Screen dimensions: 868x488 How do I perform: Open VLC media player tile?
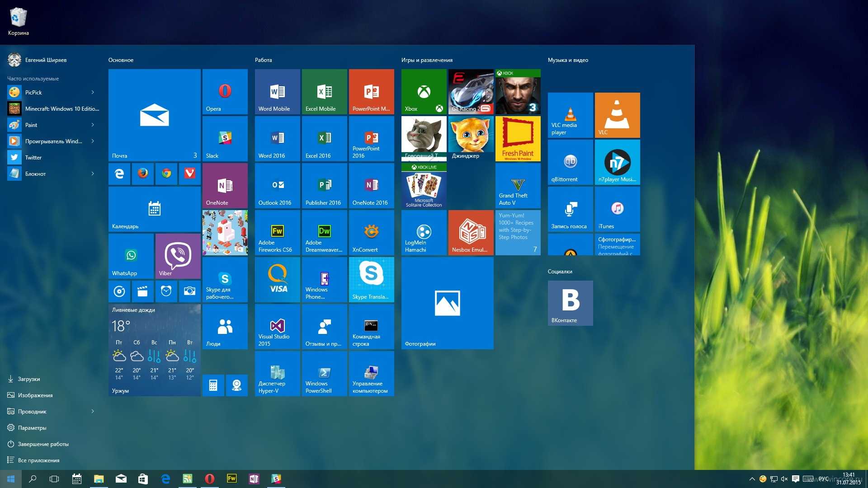[x=569, y=113]
